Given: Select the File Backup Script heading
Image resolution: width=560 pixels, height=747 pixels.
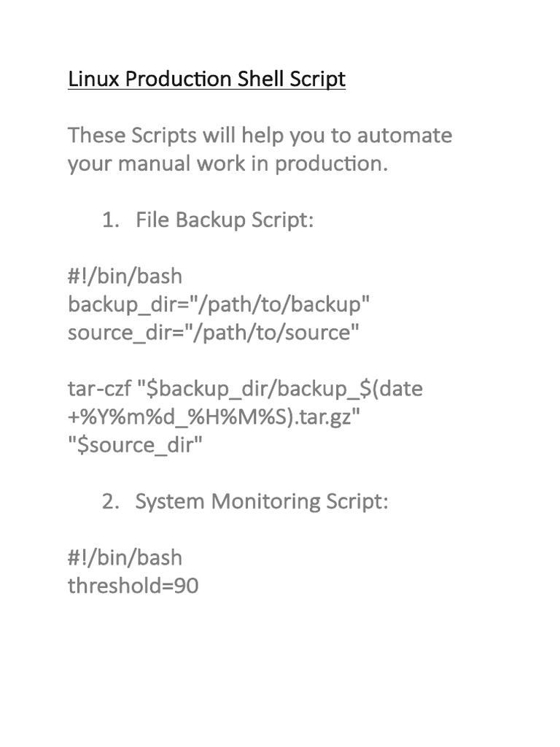Looking at the screenshot, I should click(x=225, y=220).
